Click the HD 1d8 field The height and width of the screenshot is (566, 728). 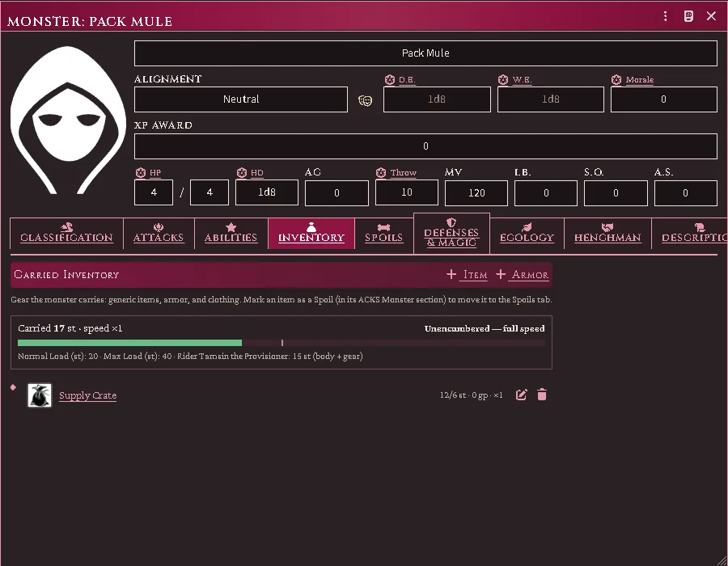(x=267, y=192)
